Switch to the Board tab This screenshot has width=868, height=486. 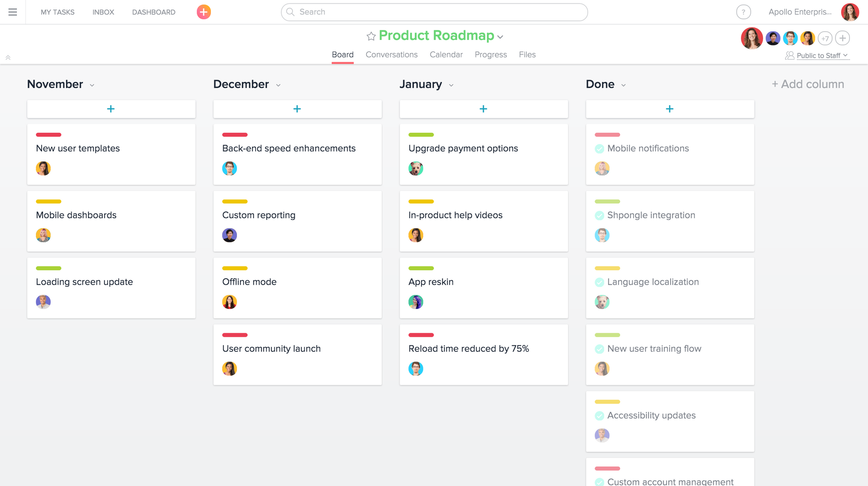coord(342,55)
